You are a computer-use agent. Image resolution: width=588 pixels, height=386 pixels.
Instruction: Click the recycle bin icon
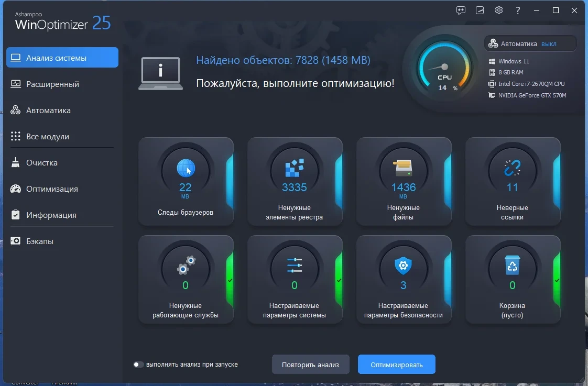(512, 265)
